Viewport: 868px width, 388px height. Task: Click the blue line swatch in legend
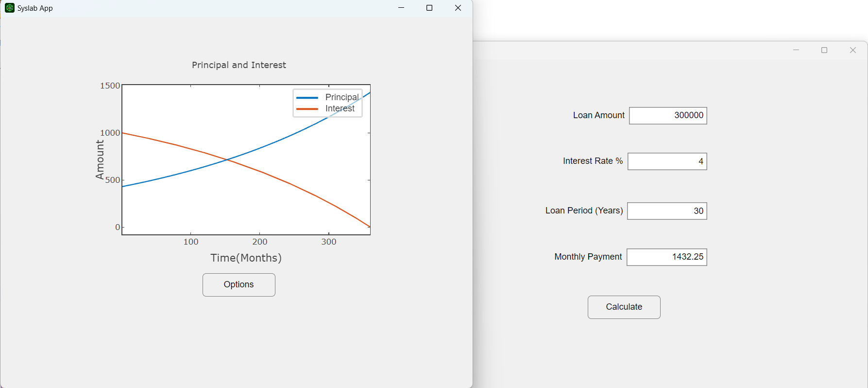307,98
